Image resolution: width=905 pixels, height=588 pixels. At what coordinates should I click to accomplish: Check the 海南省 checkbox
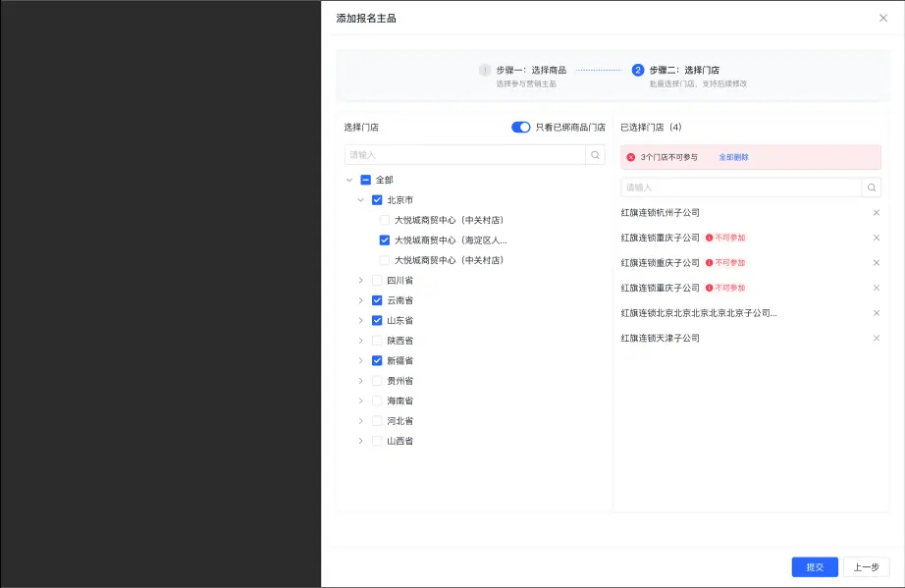click(377, 401)
